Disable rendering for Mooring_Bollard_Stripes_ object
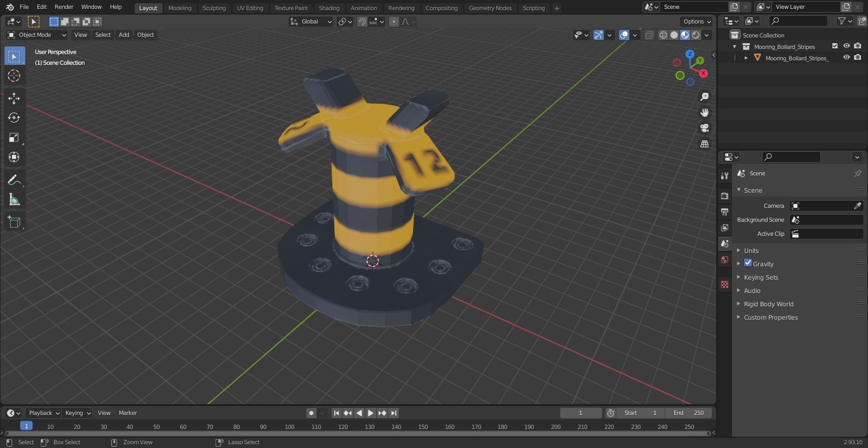This screenshot has height=448, width=868. coord(858,58)
